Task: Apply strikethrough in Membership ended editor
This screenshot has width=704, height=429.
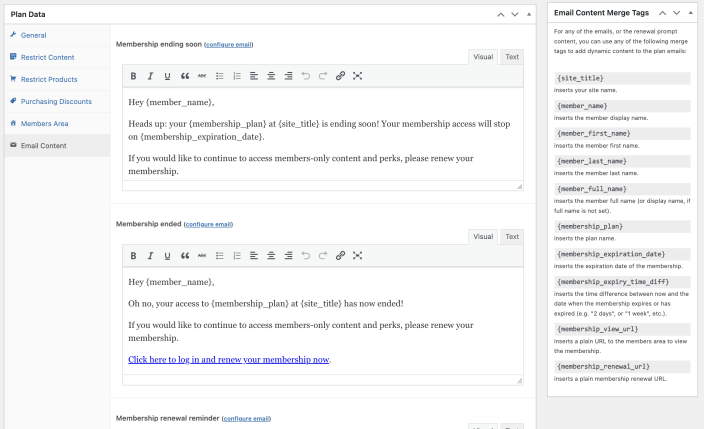Action: point(202,256)
